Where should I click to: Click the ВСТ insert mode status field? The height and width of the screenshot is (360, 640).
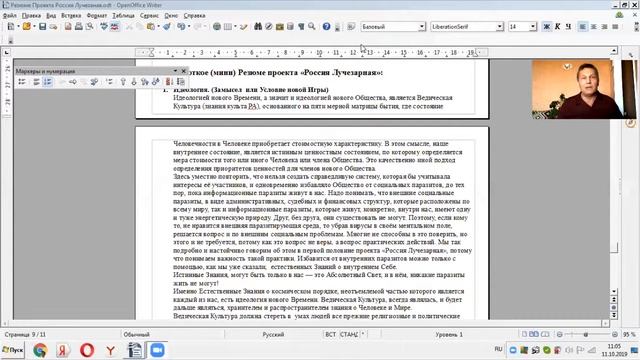click(x=330, y=334)
